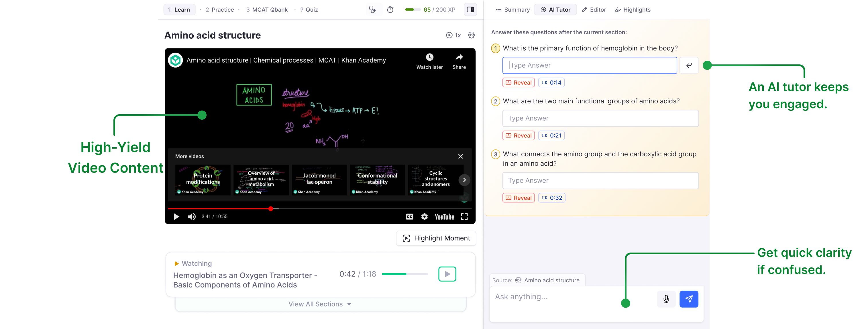Click the stethoscope icon in top bar
Viewport: 868px width, 329px height.
(x=372, y=10)
